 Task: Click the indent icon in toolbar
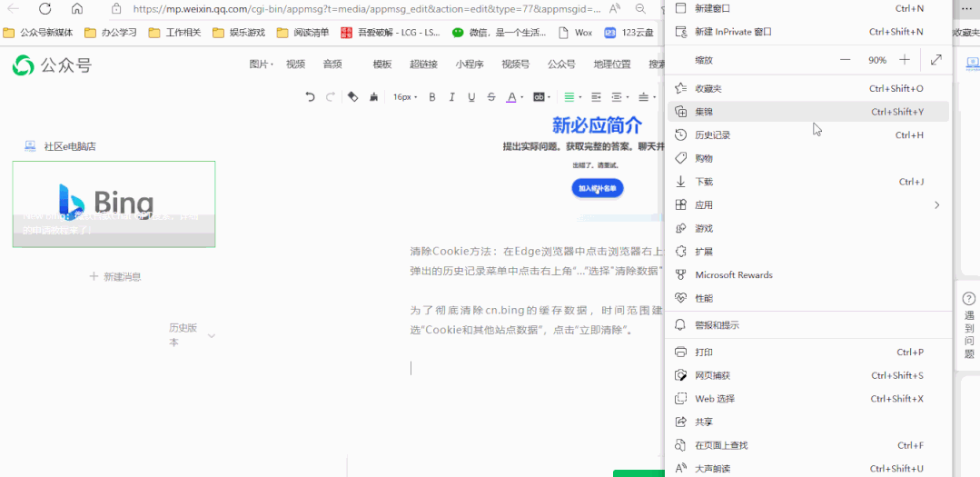tap(596, 97)
